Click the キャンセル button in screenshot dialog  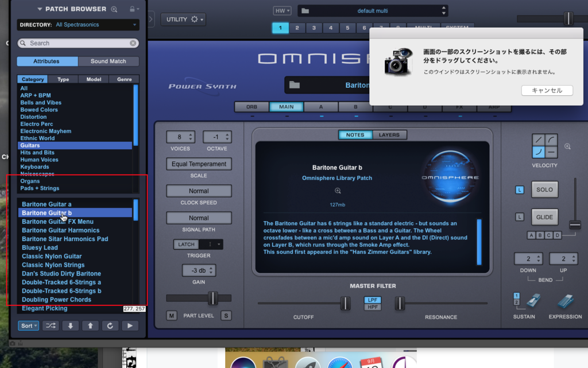(547, 90)
